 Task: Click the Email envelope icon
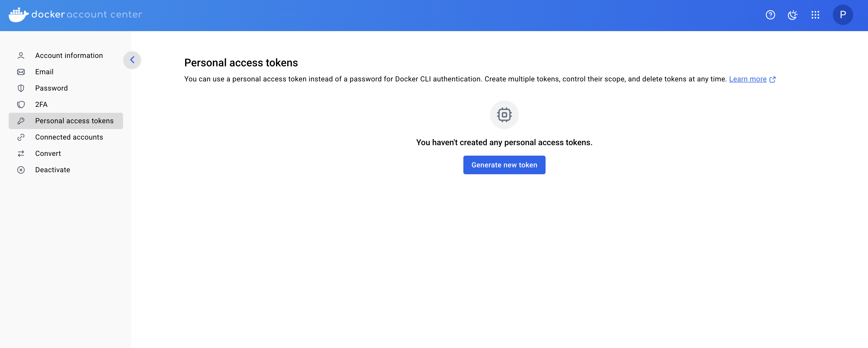pyautogui.click(x=21, y=72)
